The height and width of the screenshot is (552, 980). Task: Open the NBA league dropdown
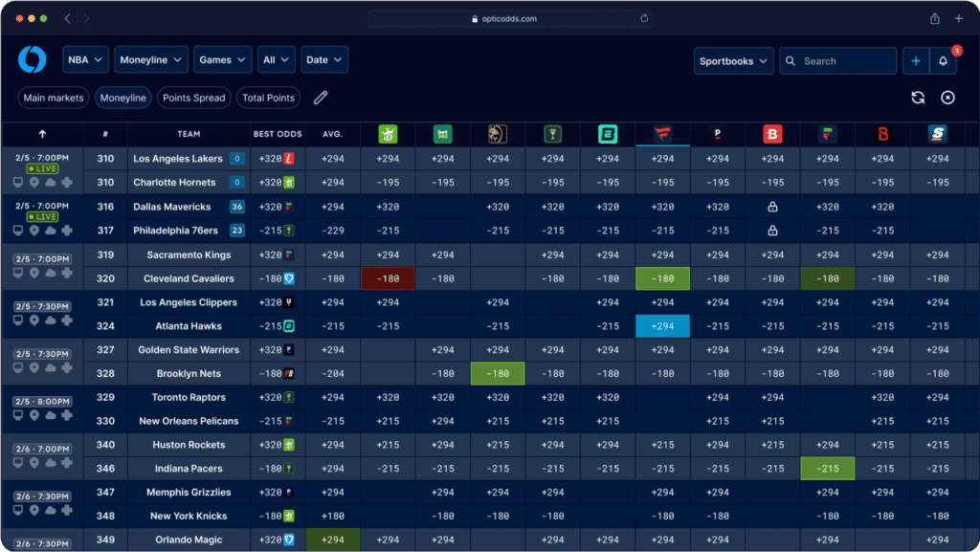tap(85, 59)
